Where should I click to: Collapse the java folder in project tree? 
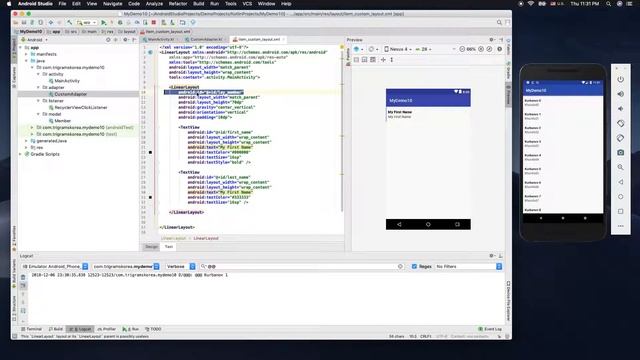click(27, 60)
